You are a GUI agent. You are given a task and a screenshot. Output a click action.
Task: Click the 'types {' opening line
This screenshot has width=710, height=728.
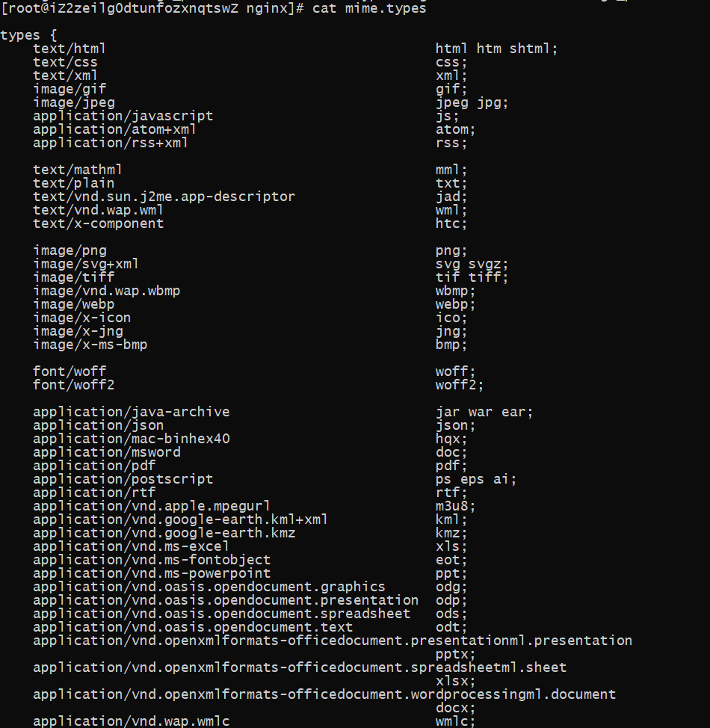(29, 35)
